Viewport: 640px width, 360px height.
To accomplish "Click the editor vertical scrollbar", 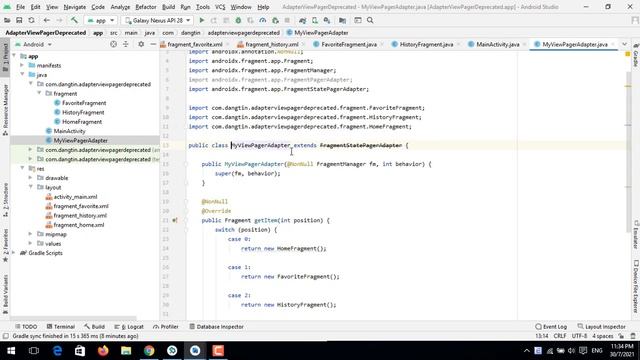I will pos(629,152).
